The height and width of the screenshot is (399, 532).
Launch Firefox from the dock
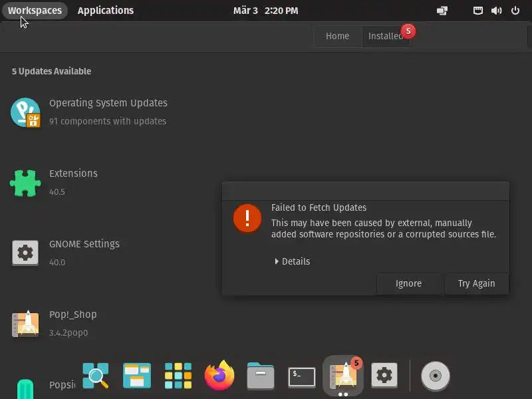[x=219, y=375]
